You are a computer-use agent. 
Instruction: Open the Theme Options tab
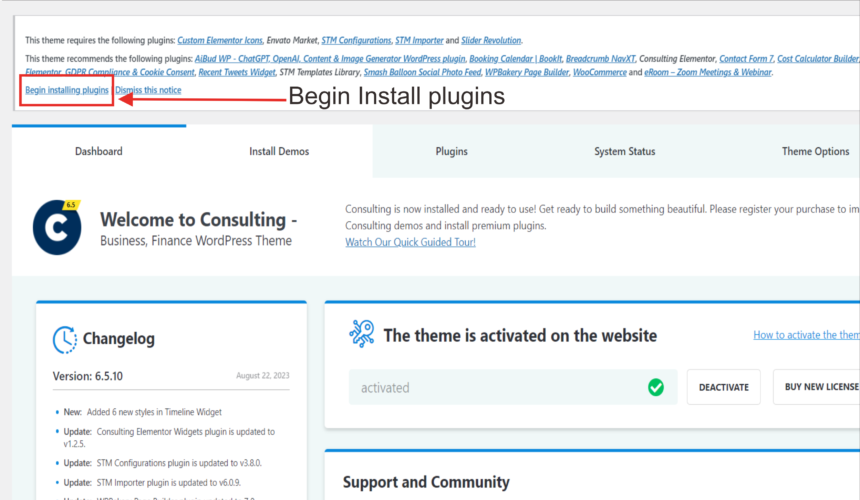pos(815,151)
